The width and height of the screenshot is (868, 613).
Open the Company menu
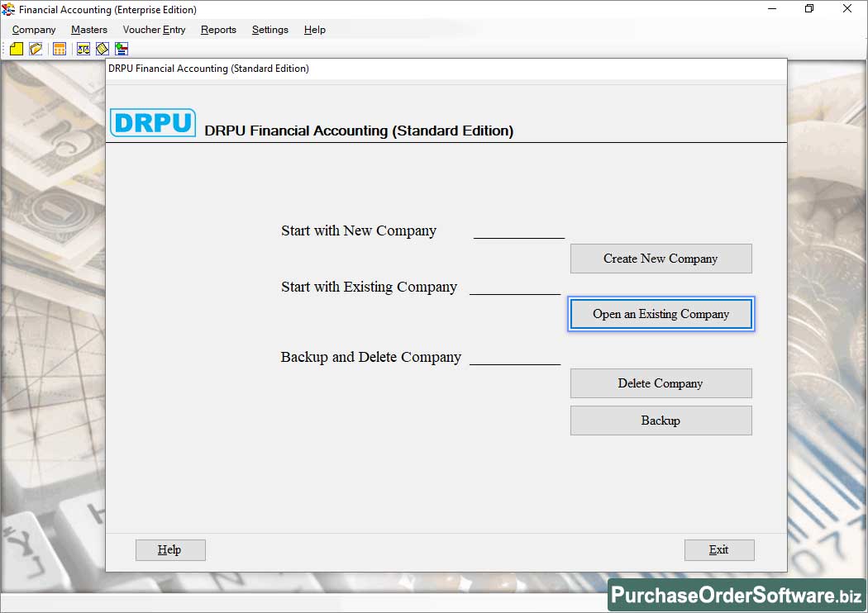click(34, 30)
